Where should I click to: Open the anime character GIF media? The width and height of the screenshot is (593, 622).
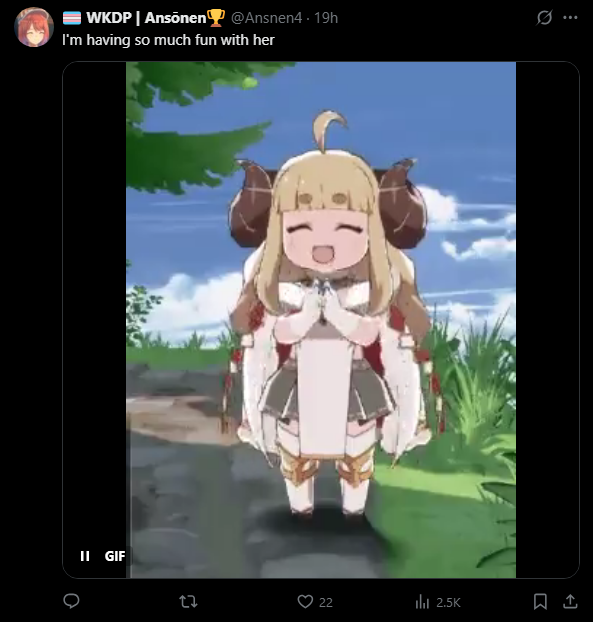321,320
